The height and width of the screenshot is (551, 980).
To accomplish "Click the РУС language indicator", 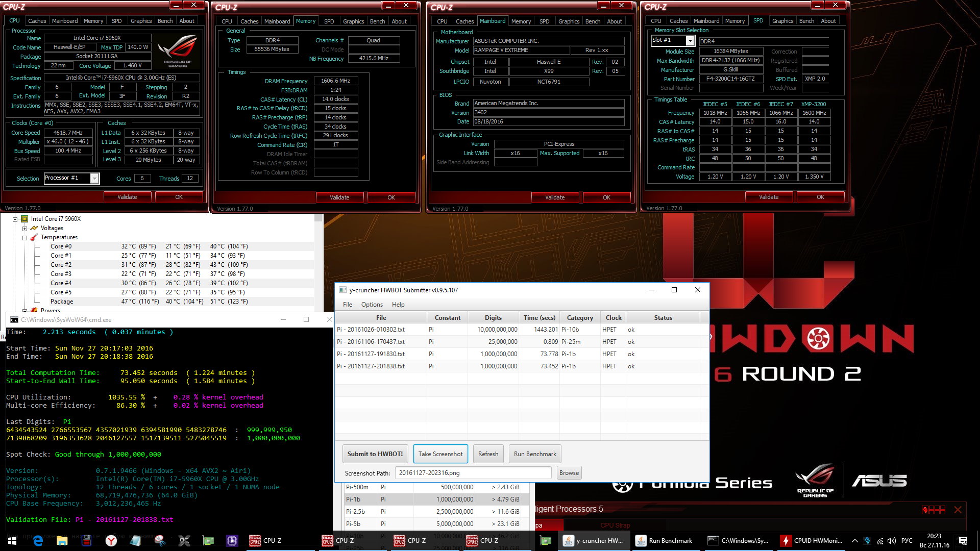I will point(907,541).
